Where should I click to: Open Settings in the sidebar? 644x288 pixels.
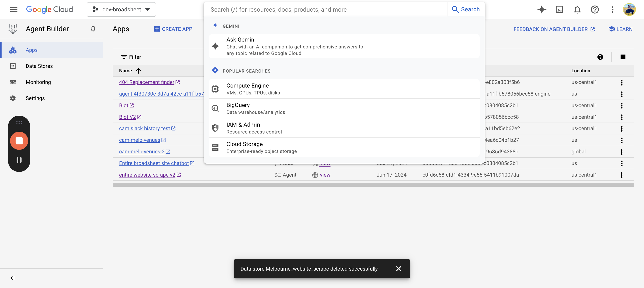tap(51, 98)
